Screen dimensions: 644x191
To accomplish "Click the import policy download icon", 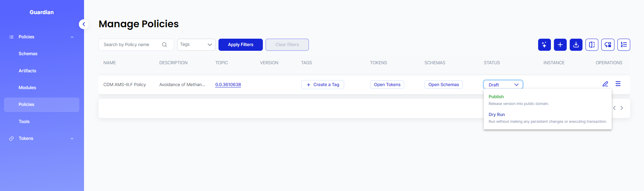I will (576, 45).
